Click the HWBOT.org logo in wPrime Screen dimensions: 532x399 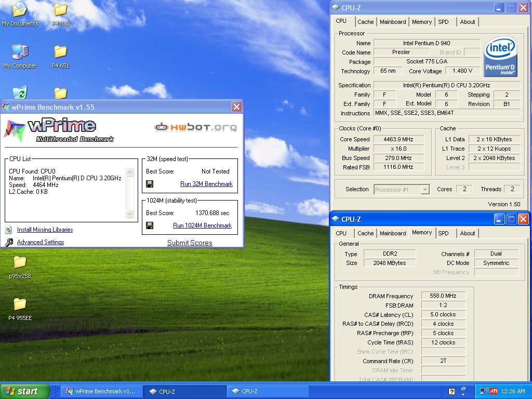point(195,127)
